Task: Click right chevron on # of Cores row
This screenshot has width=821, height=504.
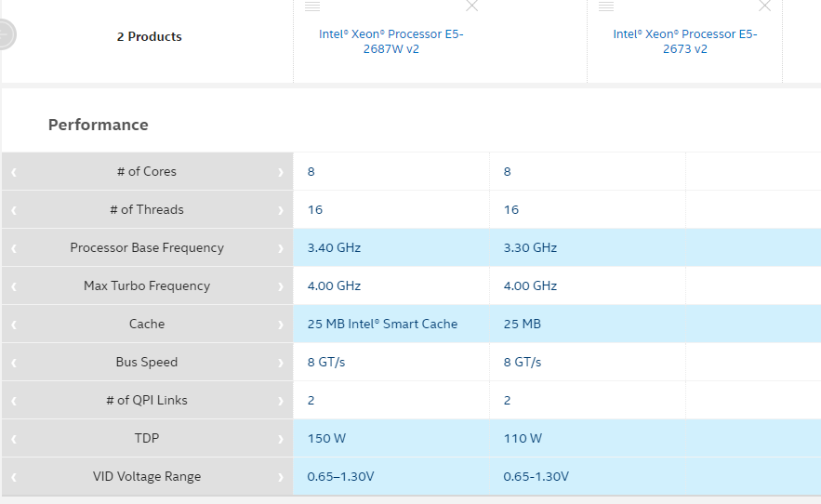Action: tap(280, 172)
